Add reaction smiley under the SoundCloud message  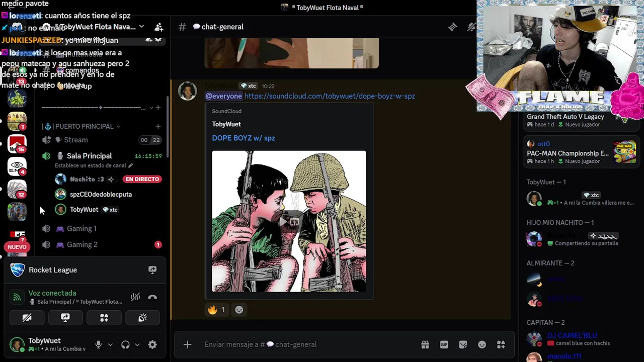239,310
